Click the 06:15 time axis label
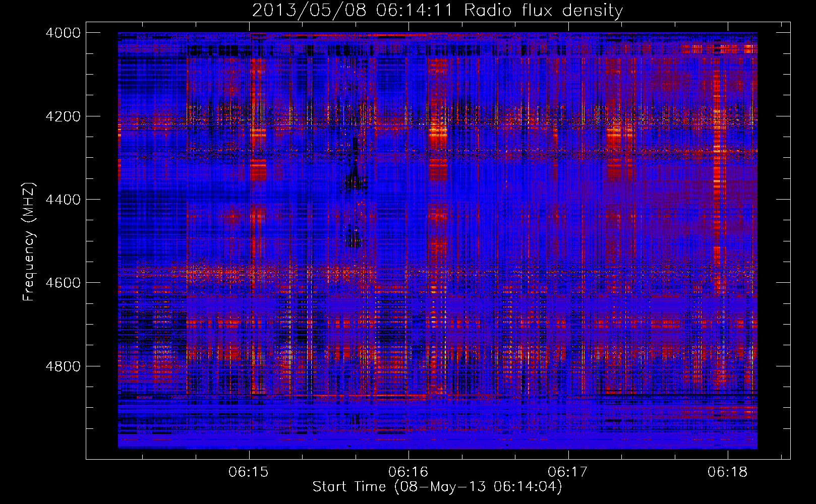816x504 pixels. click(x=249, y=472)
